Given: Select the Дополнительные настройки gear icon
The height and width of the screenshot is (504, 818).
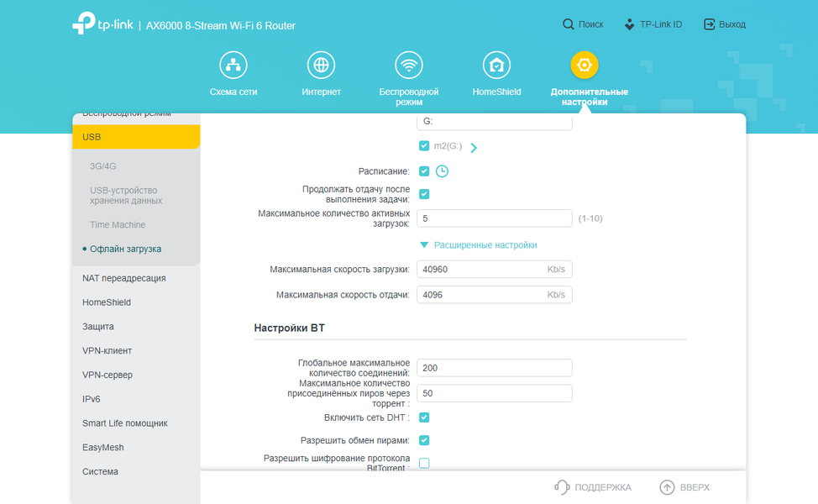Looking at the screenshot, I should [585, 66].
